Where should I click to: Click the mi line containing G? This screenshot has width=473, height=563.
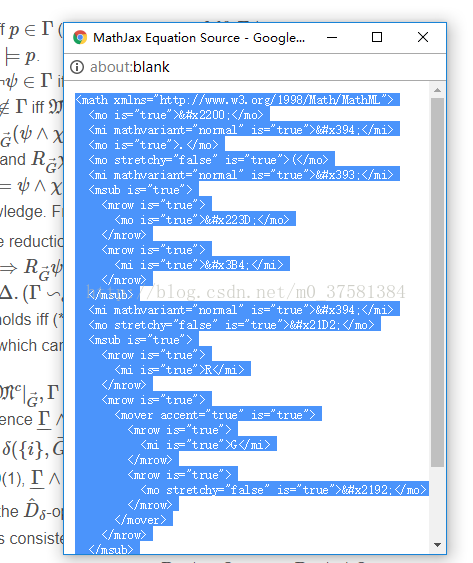205,445
